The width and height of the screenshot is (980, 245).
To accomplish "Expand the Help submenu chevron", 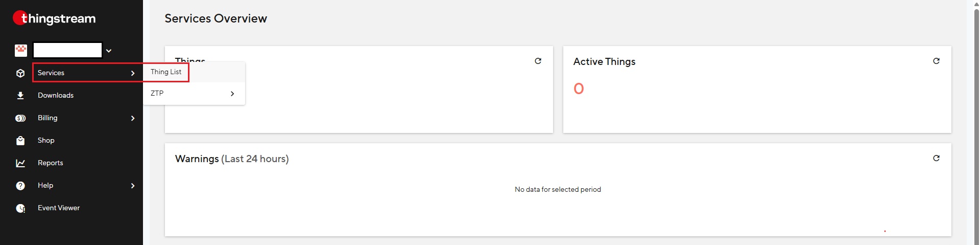I will [x=133, y=186].
